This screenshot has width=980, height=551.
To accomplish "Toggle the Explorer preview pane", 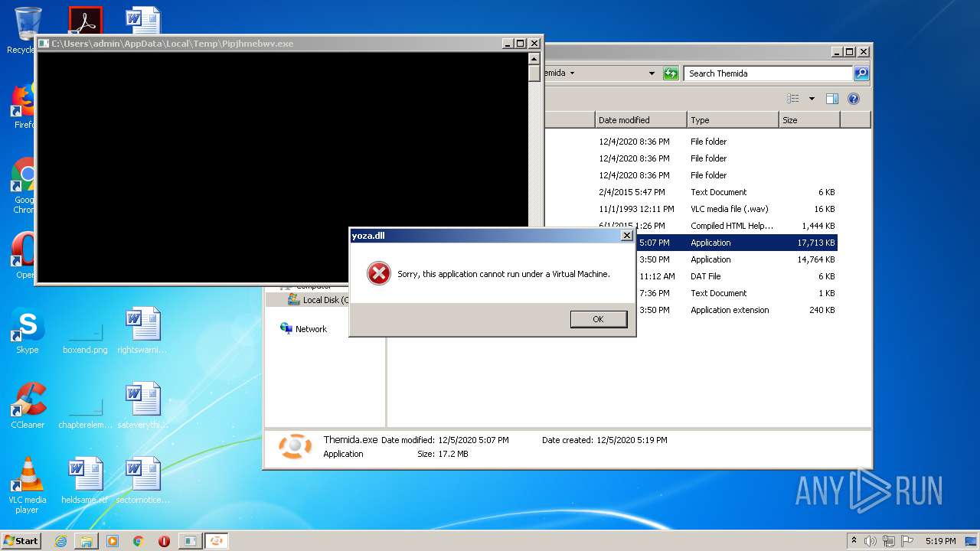I will [x=832, y=99].
